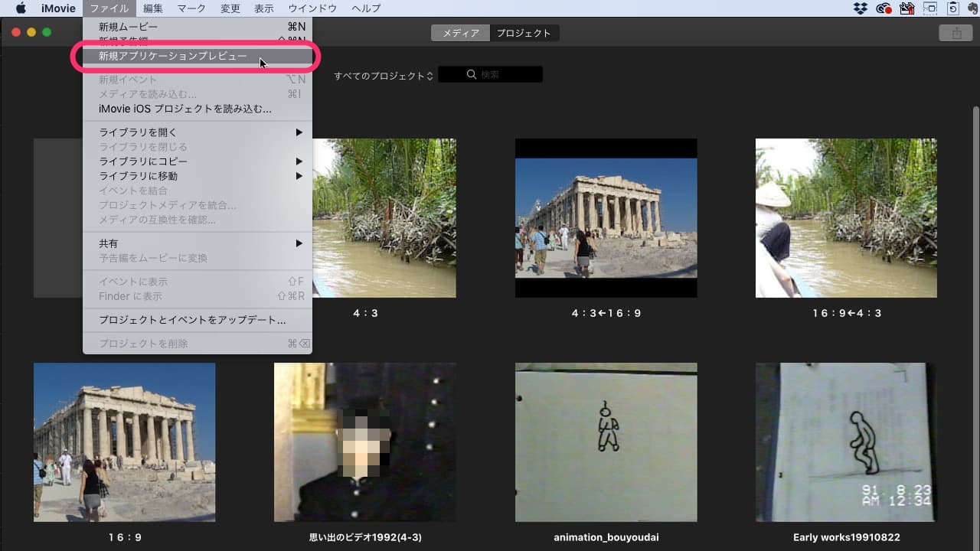Click the 'Early works19910822' project title
The height and width of the screenshot is (551, 980).
pyautogui.click(x=846, y=537)
